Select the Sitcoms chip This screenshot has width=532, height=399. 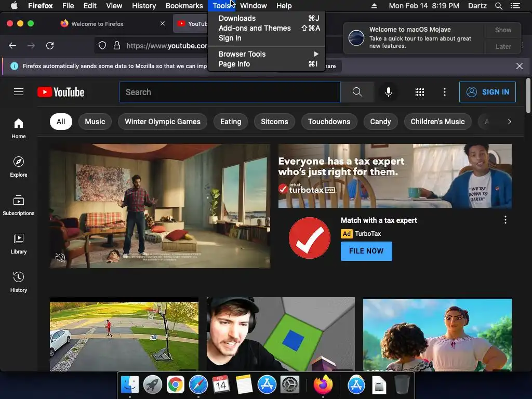tap(274, 122)
